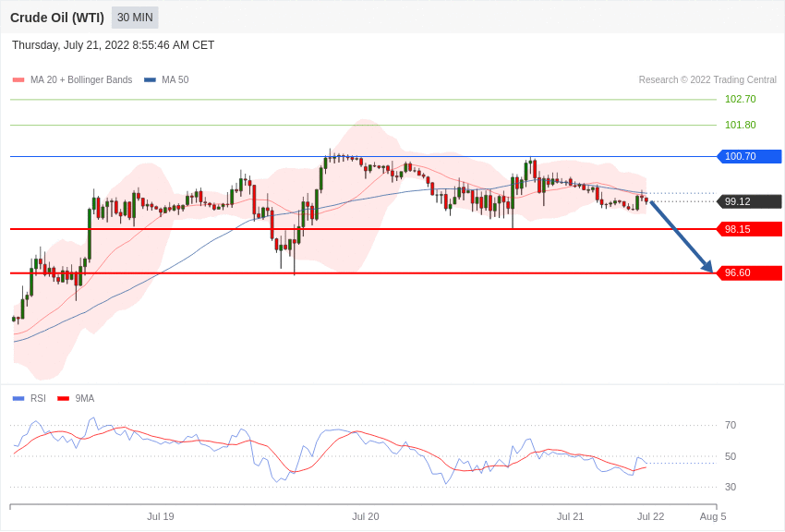Click the red 96.60 target price tag
785x532 pixels.
750,272
